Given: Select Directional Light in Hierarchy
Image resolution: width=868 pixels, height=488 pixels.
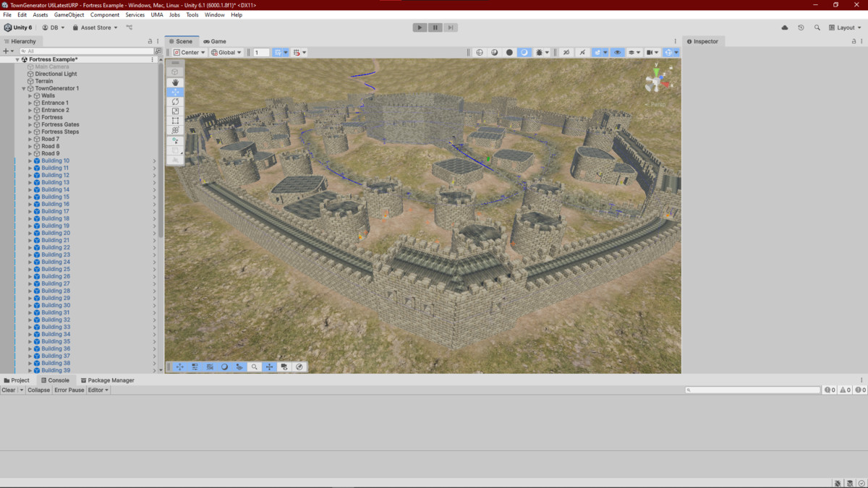Looking at the screenshot, I should (x=56, y=74).
